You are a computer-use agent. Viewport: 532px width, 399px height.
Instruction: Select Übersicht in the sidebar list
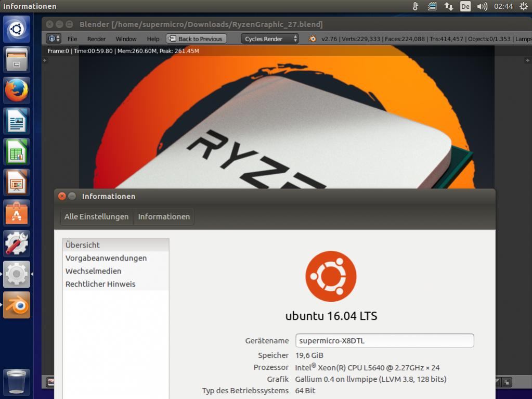pos(115,245)
